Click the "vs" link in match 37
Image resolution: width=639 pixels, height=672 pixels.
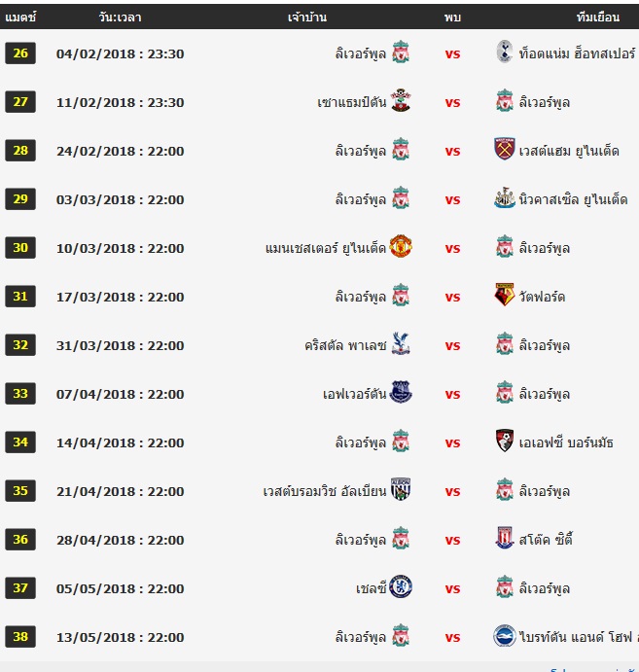[x=452, y=588]
